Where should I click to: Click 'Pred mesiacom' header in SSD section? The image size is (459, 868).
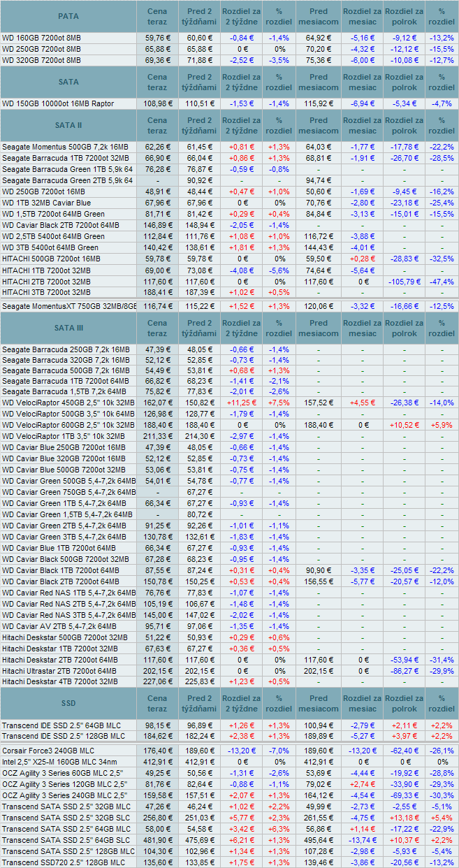(318, 703)
